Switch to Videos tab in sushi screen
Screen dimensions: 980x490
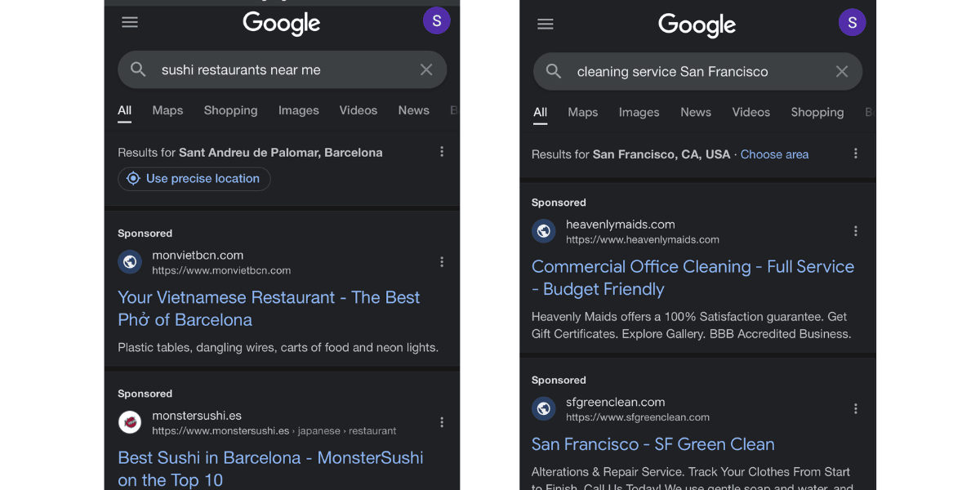[359, 110]
